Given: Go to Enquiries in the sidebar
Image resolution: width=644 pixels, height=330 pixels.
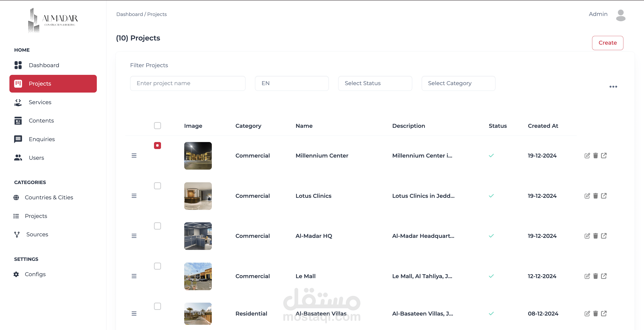Looking at the screenshot, I should 41,139.
